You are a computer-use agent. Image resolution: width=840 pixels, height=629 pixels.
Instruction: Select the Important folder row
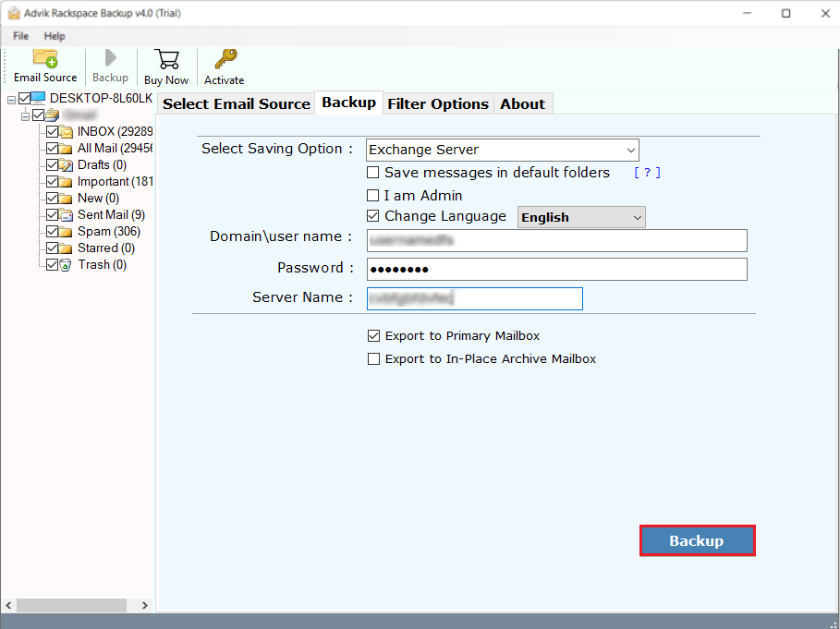point(116,181)
